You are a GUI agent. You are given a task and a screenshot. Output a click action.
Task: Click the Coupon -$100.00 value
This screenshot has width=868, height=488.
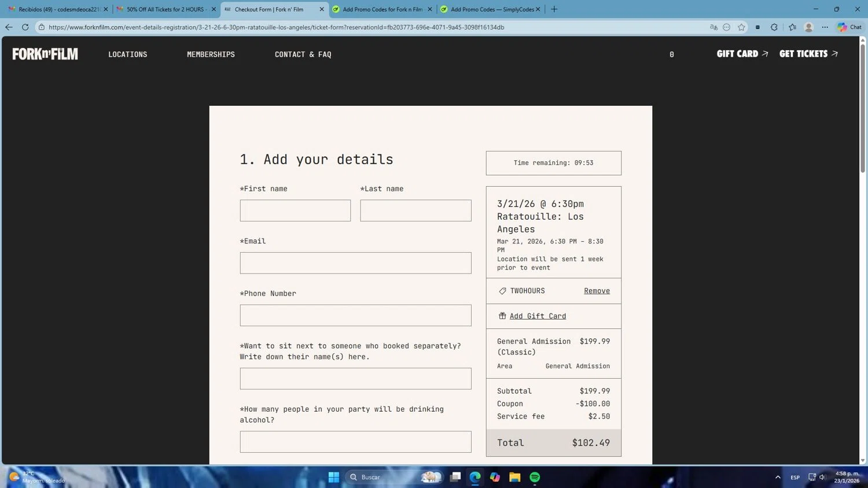coord(593,404)
